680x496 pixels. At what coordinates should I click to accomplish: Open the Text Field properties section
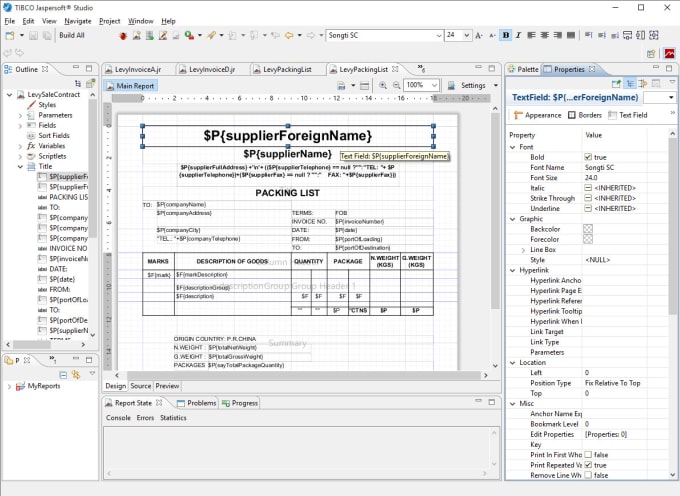(628, 115)
